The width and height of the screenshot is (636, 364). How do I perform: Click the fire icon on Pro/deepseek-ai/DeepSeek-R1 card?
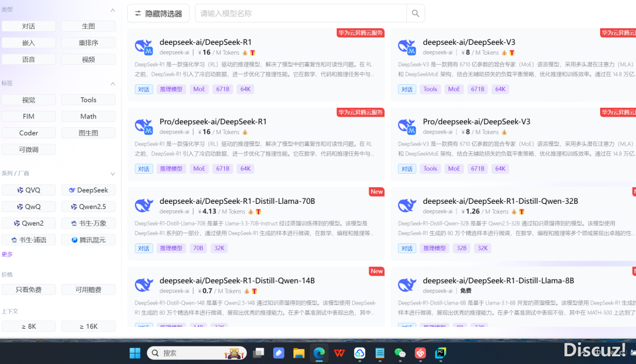pyautogui.click(x=245, y=133)
